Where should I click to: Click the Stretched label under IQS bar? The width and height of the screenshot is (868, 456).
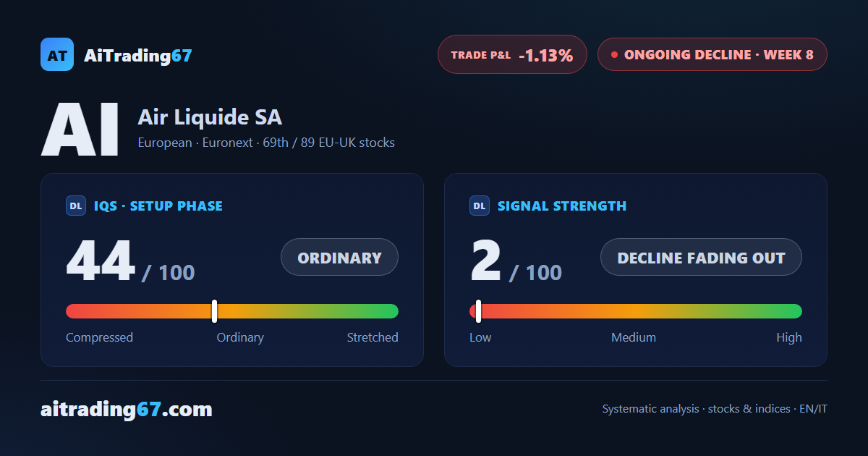click(373, 337)
